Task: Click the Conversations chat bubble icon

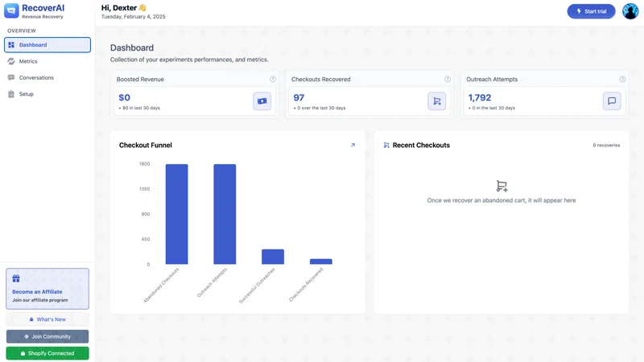Action: [11, 77]
